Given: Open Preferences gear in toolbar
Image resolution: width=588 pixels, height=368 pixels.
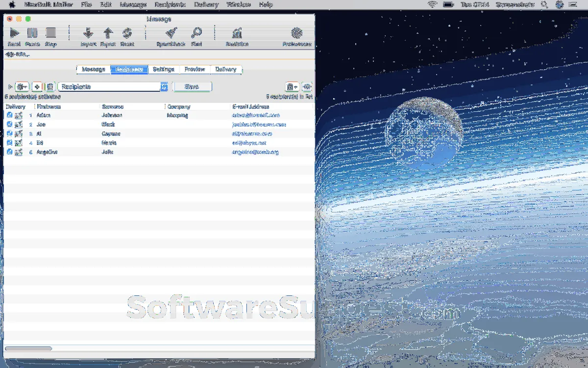Looking at the screenshot, I should pos(296,33).
